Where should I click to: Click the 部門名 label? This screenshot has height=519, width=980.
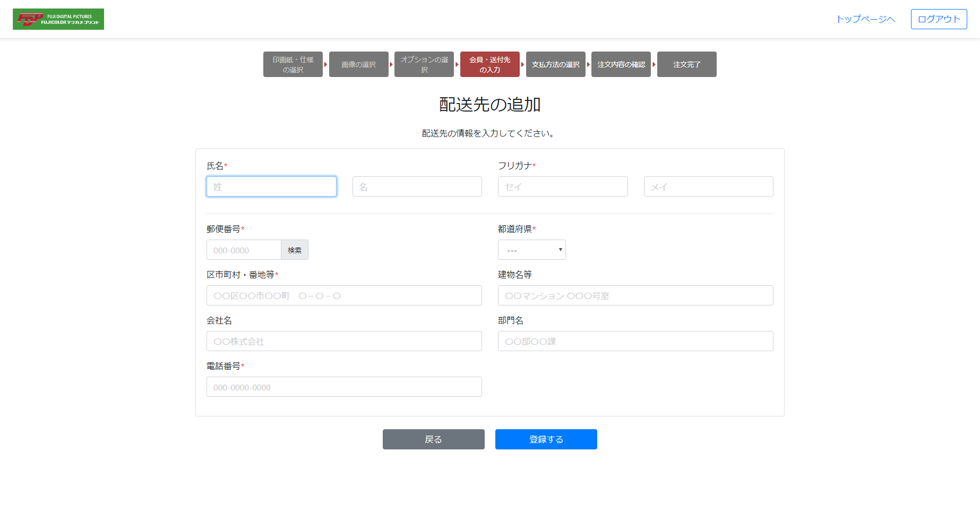click(x=511, y=320)
